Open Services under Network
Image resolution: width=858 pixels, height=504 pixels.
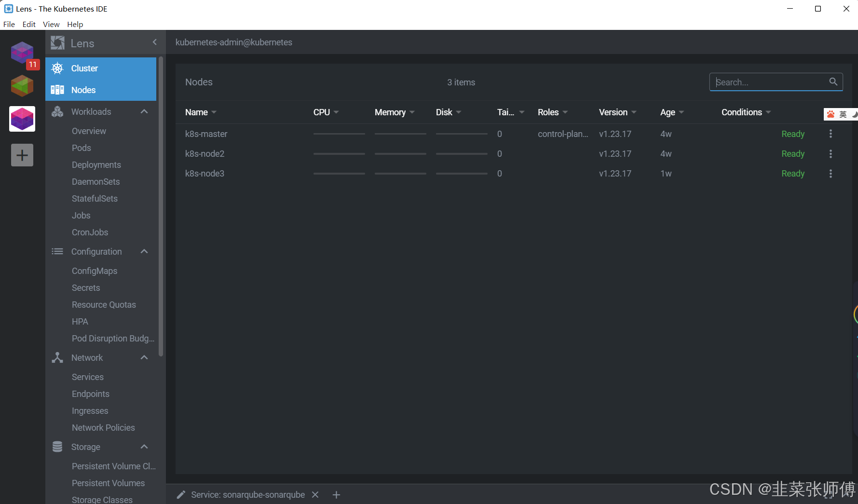88,377
